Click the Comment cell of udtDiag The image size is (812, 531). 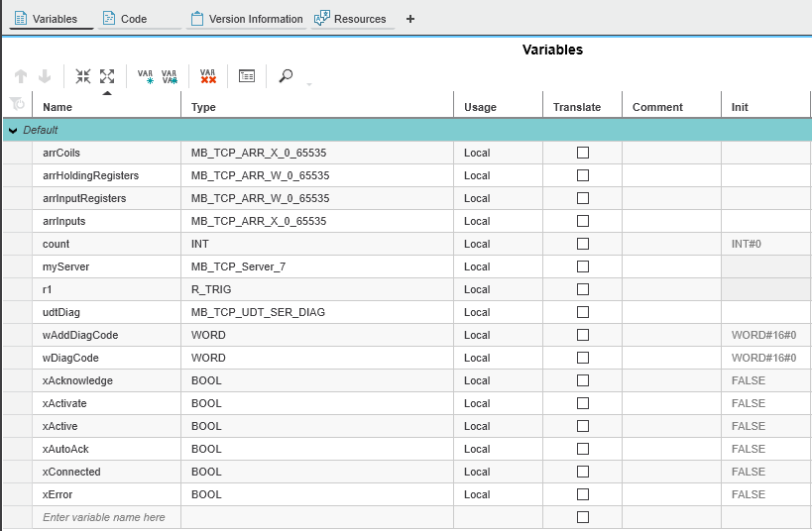671,312
